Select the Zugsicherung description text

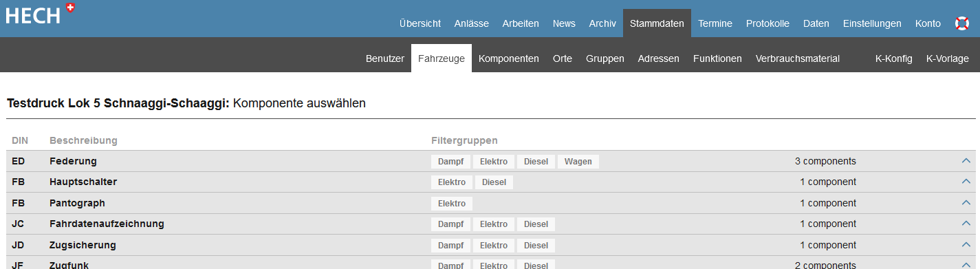pos(83,246)
